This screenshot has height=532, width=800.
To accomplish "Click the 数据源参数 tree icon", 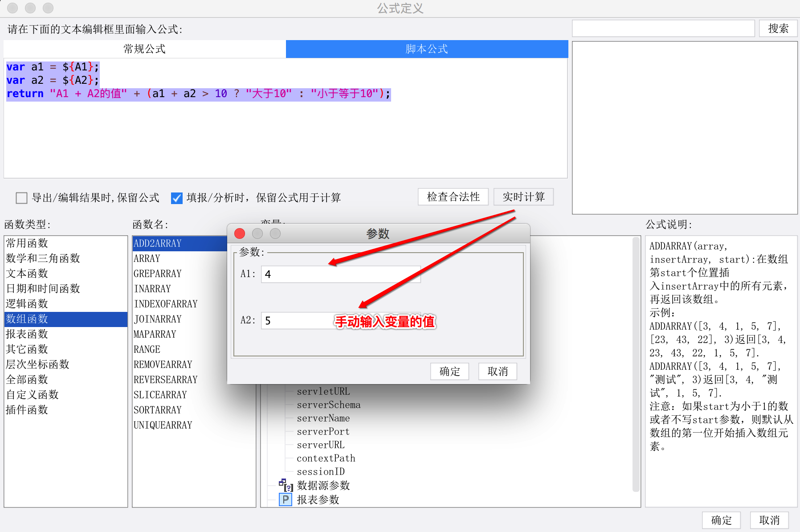I will (x=286, y=485).
